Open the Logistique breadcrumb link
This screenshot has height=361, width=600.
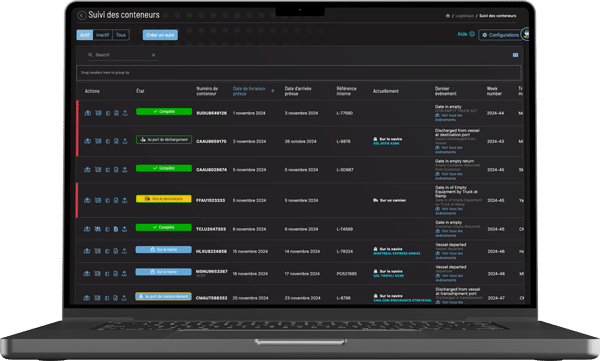click(465, 16)
